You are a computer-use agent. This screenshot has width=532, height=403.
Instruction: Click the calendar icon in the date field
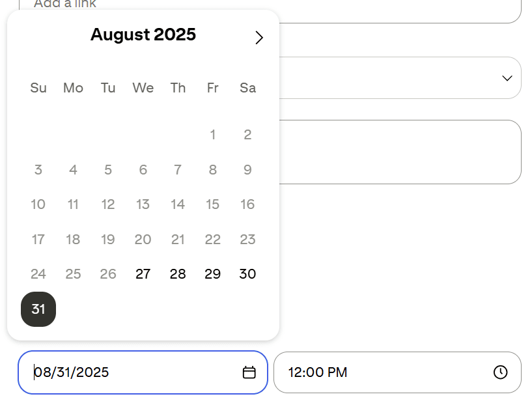(x=249, y=372)
